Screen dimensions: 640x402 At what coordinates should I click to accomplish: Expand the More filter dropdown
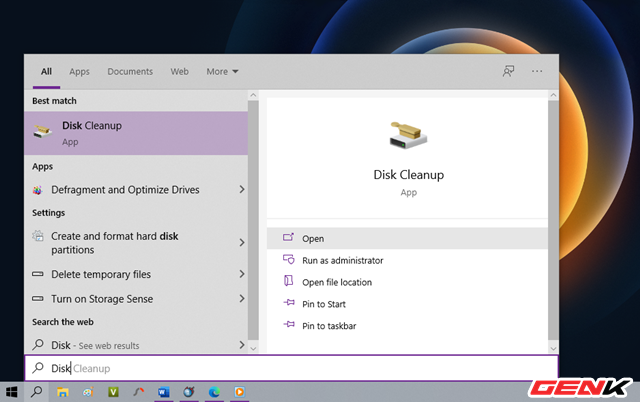coord(222,72)
